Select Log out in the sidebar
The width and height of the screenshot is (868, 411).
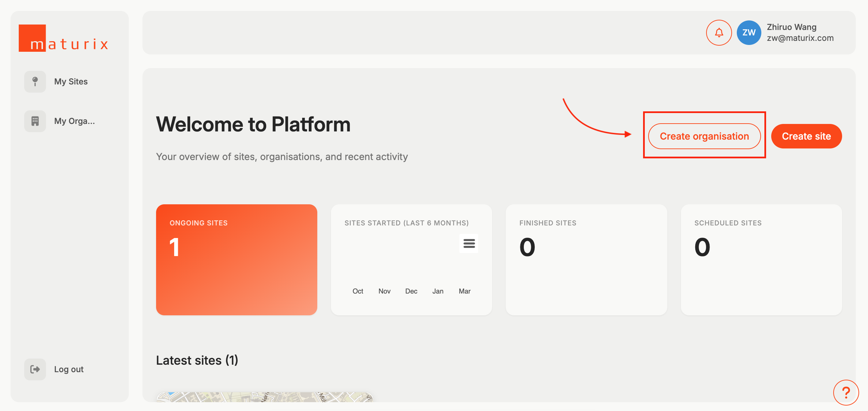69,369
